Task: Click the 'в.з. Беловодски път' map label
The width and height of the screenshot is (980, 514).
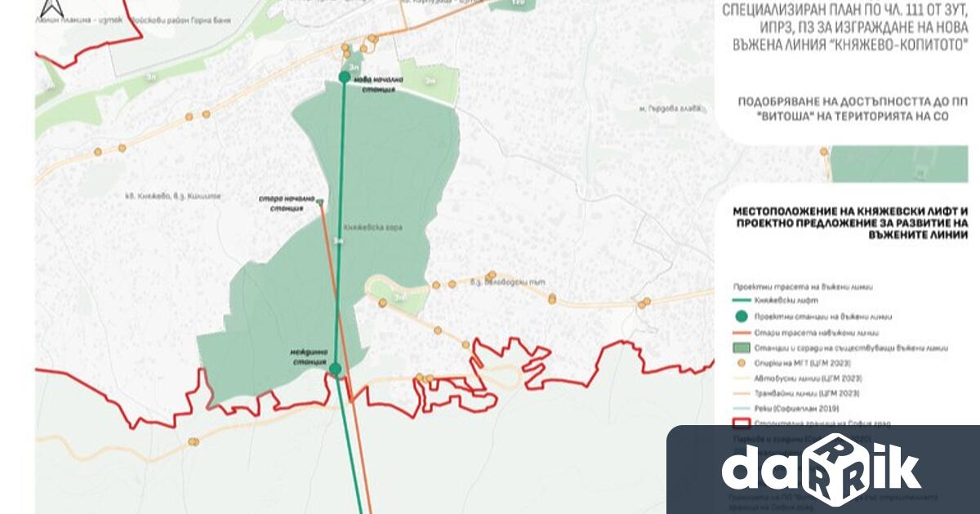Action: pos(506,282)
